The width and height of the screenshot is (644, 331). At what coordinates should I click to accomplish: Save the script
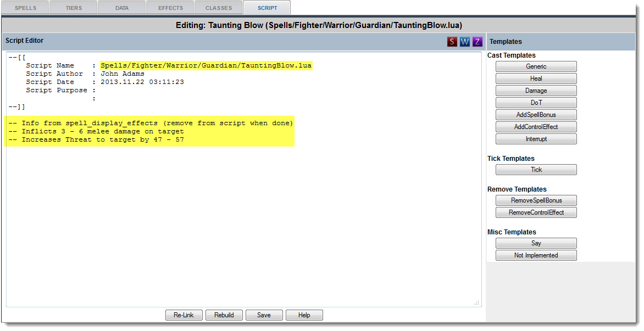click(264, 315)
